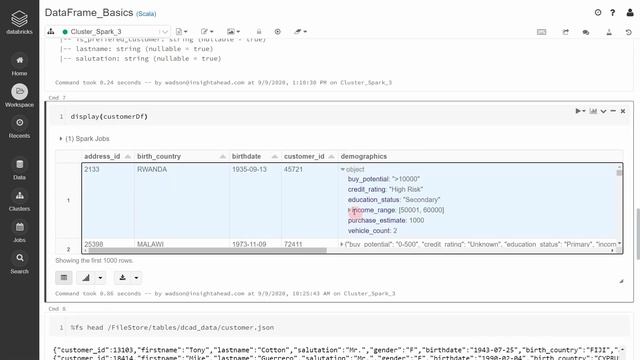Open the View menu dropdown in the toolbar

233,31
